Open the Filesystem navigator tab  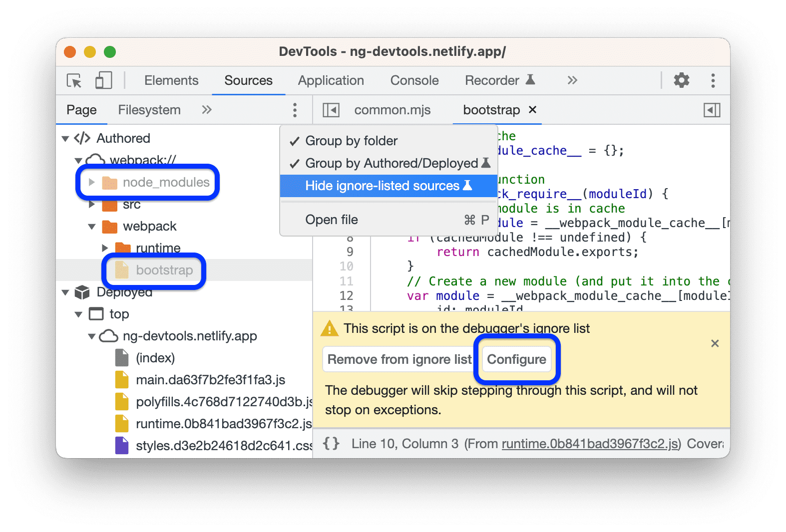click(149, 110)
